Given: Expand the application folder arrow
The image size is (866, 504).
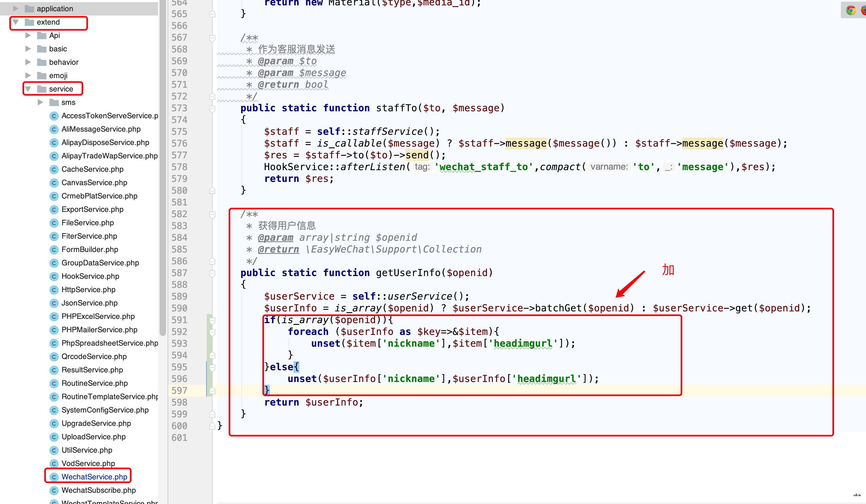Looking at the screenshot, I should [x=16, y=8].
